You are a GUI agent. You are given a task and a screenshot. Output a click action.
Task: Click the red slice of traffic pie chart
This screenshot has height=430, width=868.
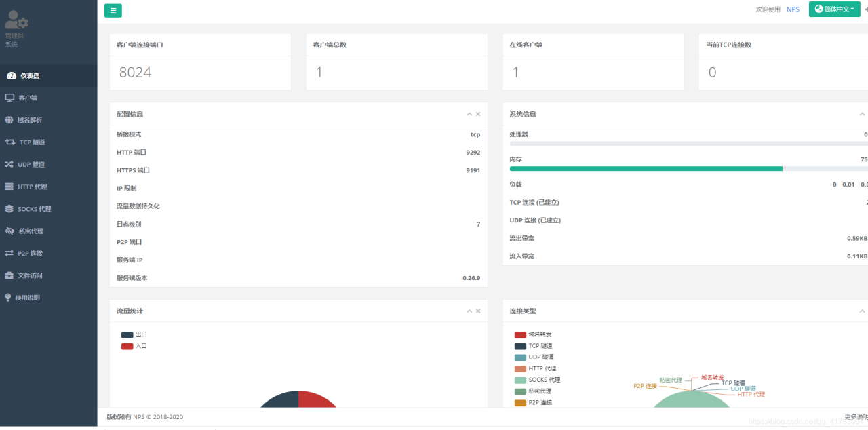(x=316, y=400)
